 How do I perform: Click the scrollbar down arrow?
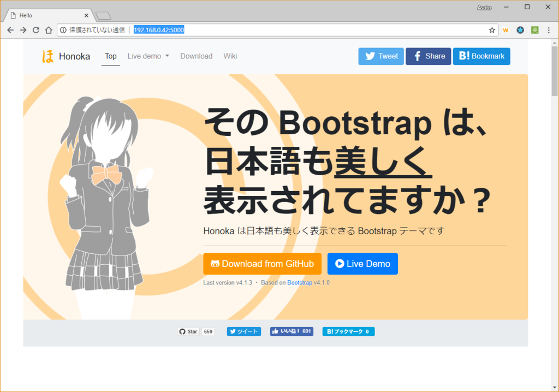click(x=555, y=387)
